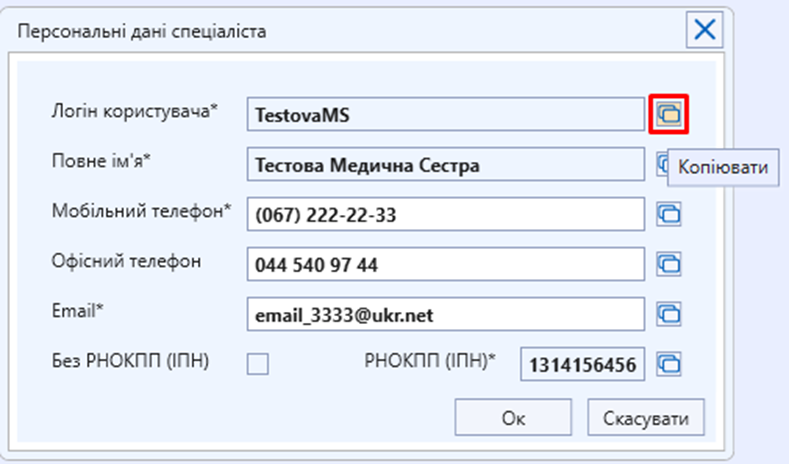Image resolution: width=789 pixels, height=464 pixels.
Task: Click the Копіювати tooltip
Action: click(723, 167)
